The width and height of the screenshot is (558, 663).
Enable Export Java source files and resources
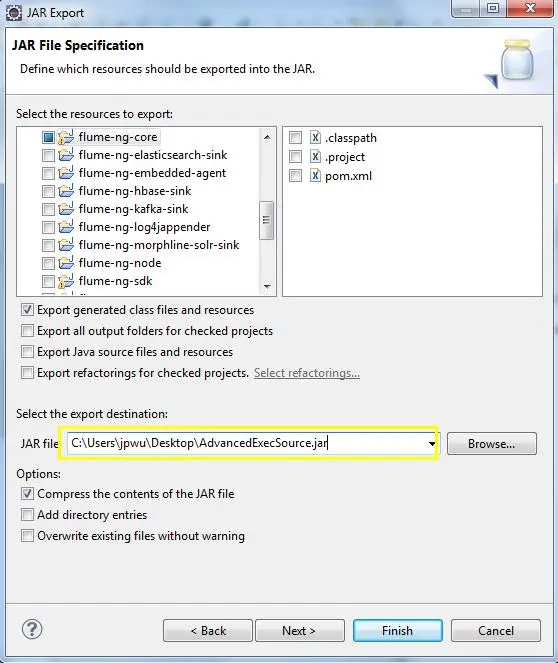click(x=27, y=351)
